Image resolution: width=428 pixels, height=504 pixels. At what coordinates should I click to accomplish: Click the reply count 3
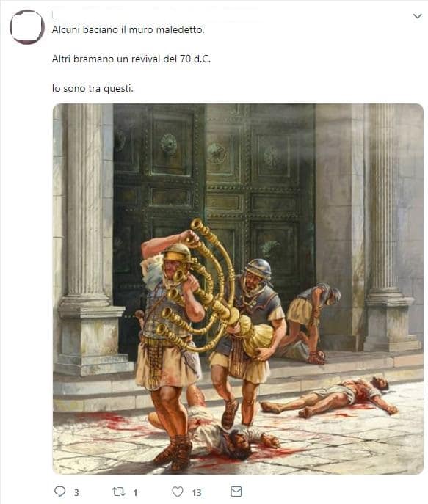click(x=76, y=492)
